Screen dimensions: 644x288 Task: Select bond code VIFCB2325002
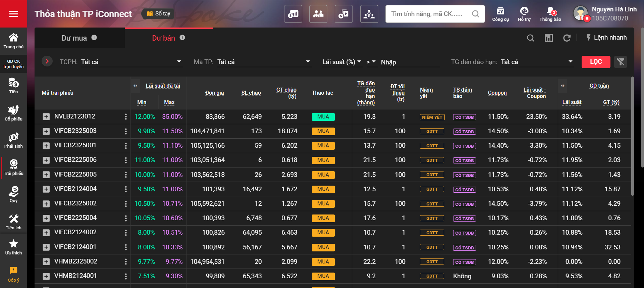click(75, 203)
